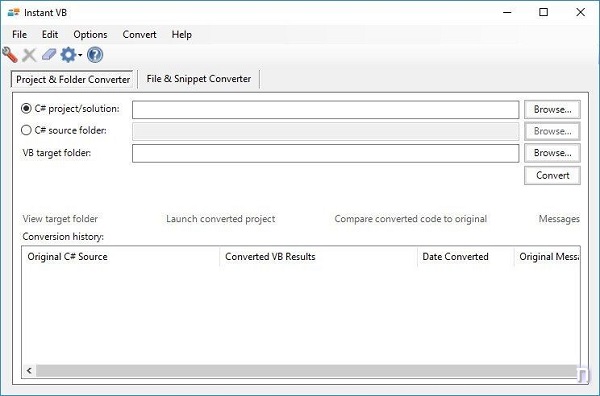600x396 pixels.
Task: Open the File menu
Action: 20,34
